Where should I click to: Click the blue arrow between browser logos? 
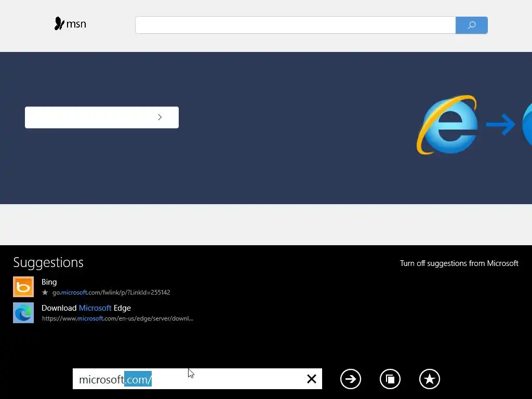point(500,125)
